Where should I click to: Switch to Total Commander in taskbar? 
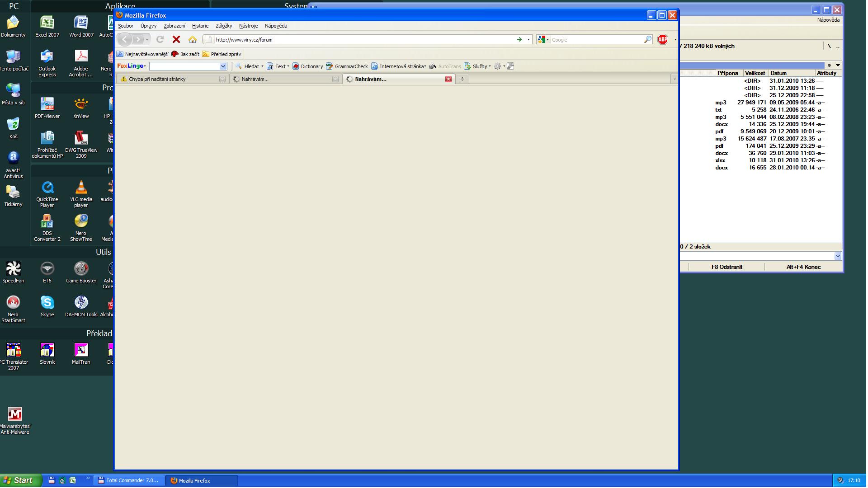tap(128, 481)
